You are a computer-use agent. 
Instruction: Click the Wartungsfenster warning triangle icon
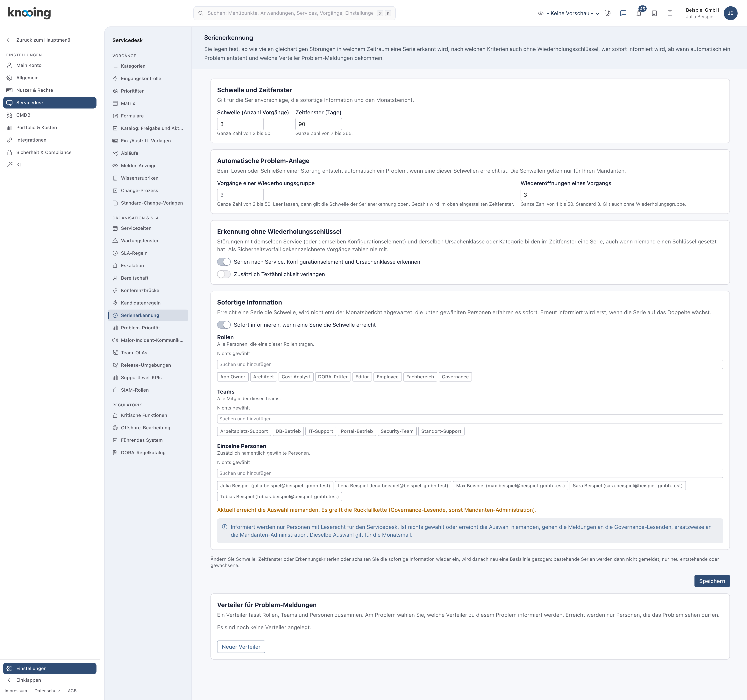pos(115,241)
